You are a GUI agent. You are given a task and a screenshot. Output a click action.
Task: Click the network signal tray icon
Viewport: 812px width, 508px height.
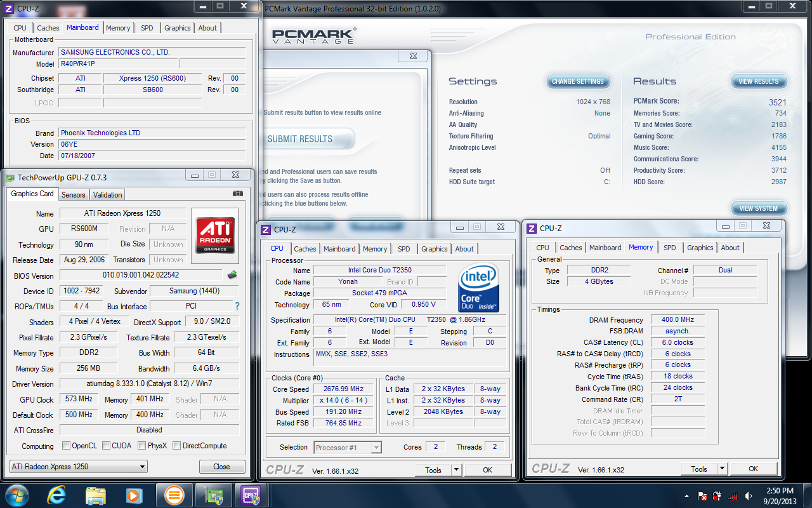click(733, 496)
